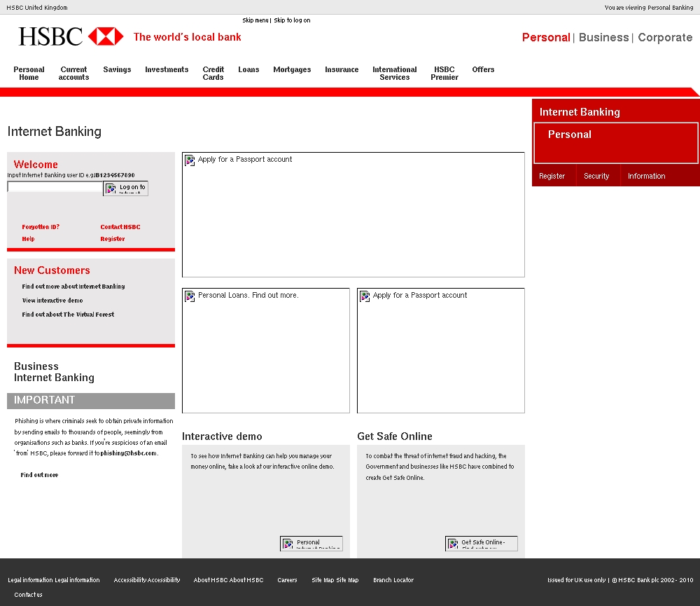Screen dimensions: 700x606
Task: Click View interactive demo link
Action: tap(52, 301)
